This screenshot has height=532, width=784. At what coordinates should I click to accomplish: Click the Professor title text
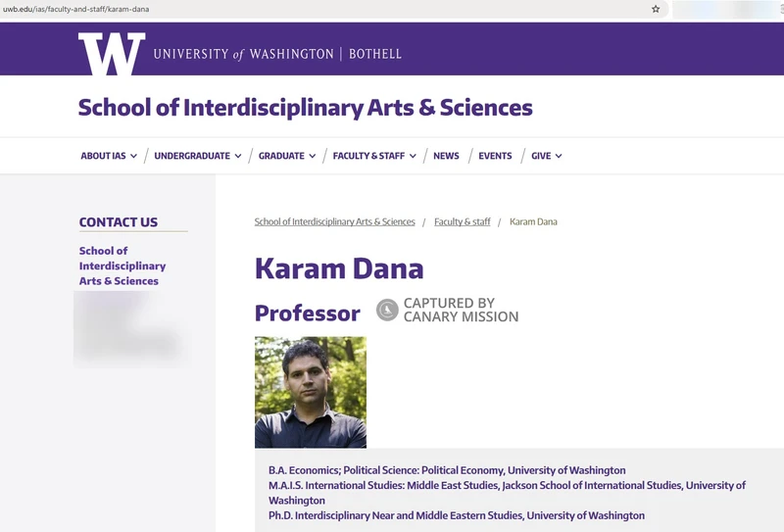307,314
